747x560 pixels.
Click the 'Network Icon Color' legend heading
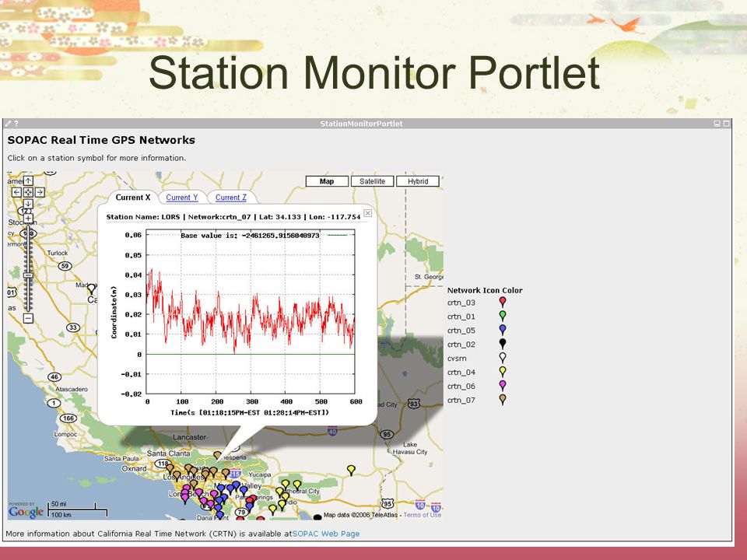point(485,290)
